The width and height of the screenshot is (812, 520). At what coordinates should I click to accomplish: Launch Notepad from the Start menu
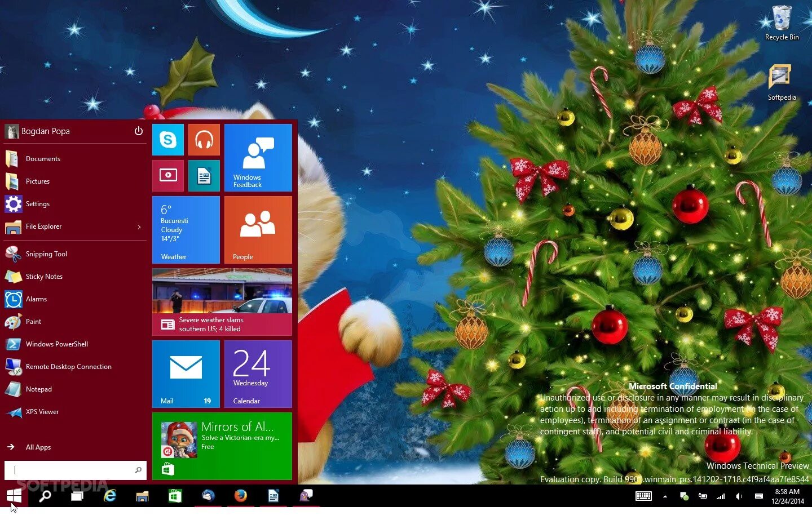pyautogui.click(x=75, y=389)
